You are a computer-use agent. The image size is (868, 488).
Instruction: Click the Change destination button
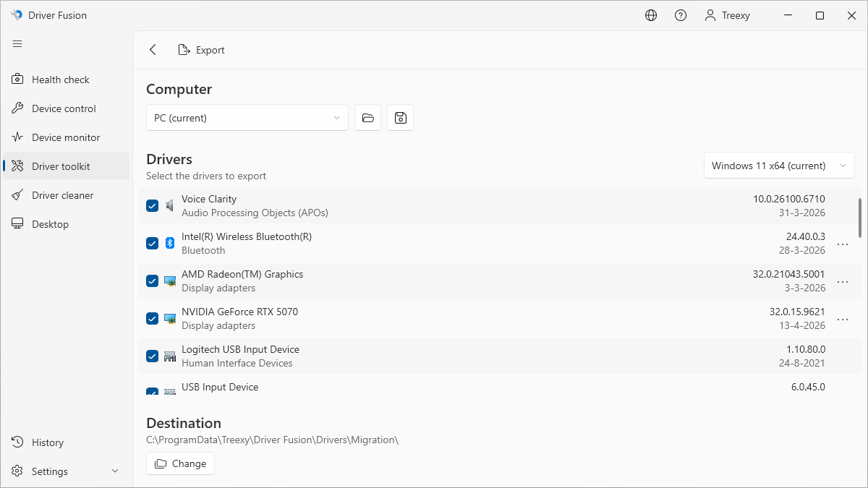pos(180,463)
